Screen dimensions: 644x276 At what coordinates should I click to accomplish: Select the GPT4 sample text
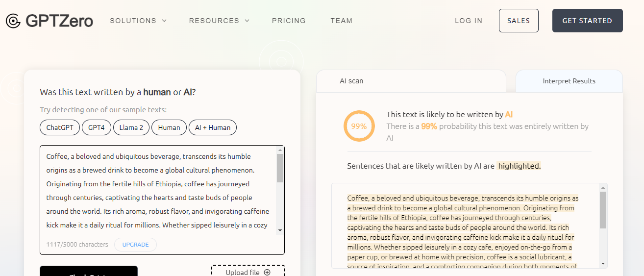[97, 127]
